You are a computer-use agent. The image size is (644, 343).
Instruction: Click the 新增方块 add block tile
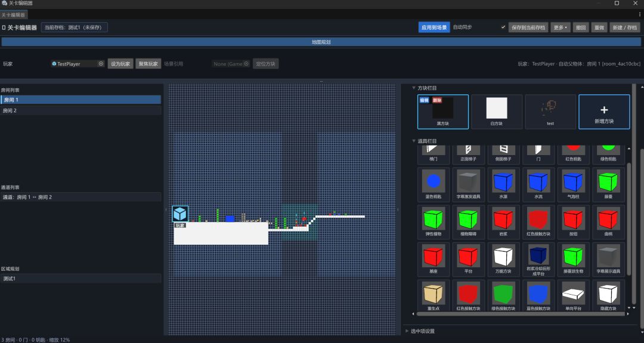[604, 112]
